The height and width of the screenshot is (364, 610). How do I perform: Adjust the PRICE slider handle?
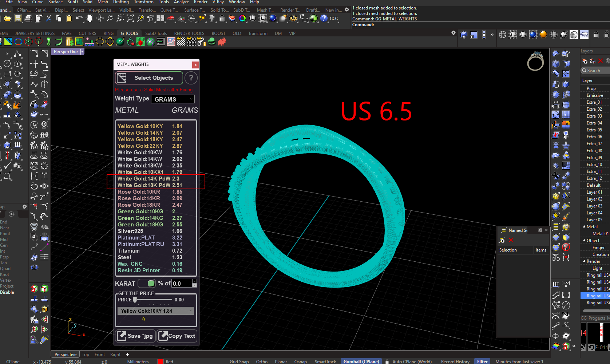[x=135, y=300]
